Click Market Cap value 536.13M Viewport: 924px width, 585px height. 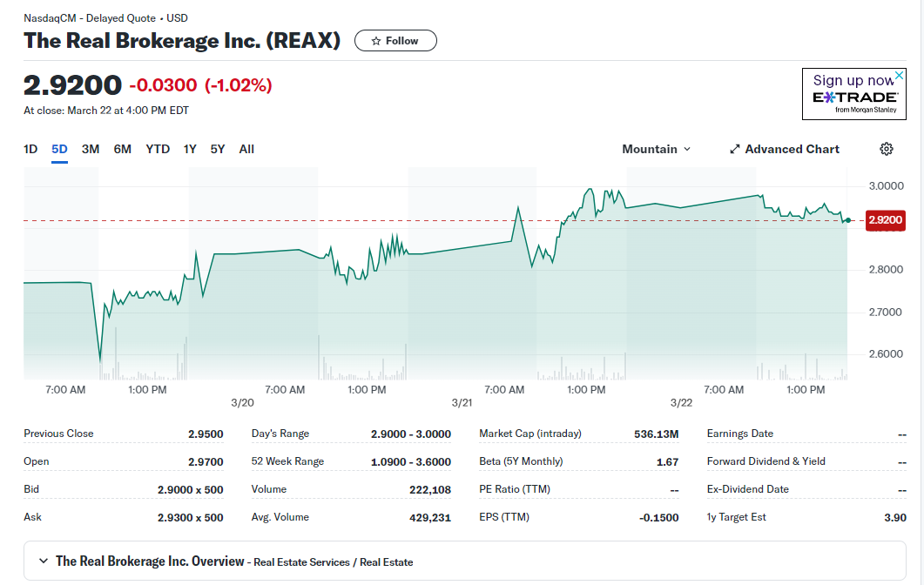(x=657, y=434)
